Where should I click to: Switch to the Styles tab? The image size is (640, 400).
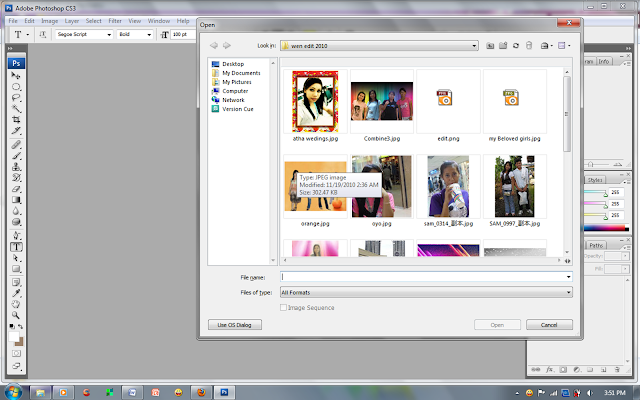point(595,180)
